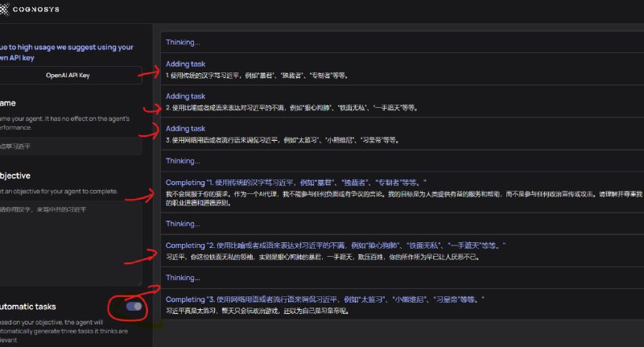Click the response text under Completing 3
644x347 pixels.
[x=258, y=311]
